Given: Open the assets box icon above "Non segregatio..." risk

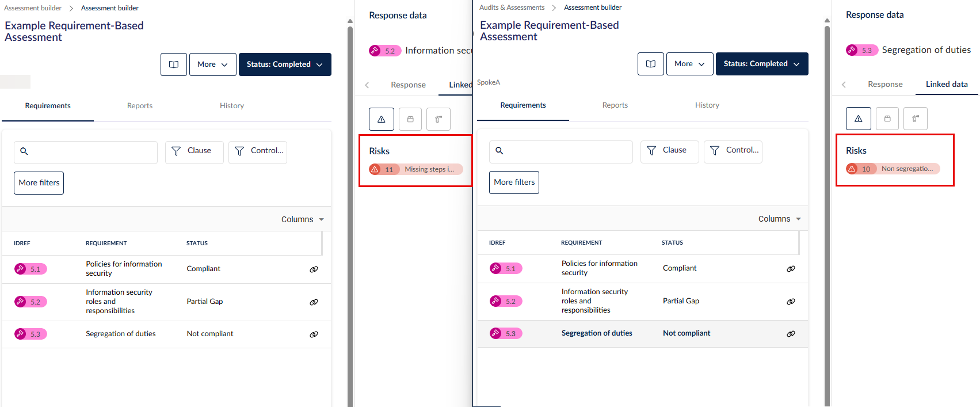Looking at the screenshot, I should 887,119.
